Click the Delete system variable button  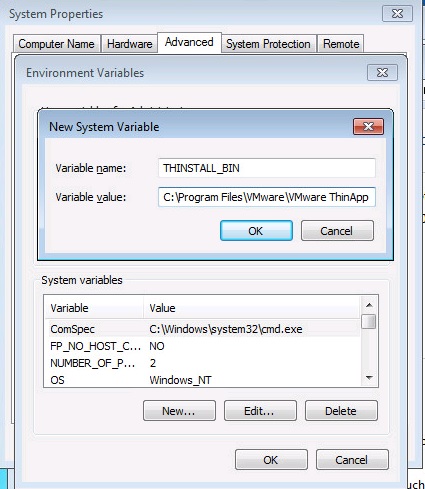(341, 411)
